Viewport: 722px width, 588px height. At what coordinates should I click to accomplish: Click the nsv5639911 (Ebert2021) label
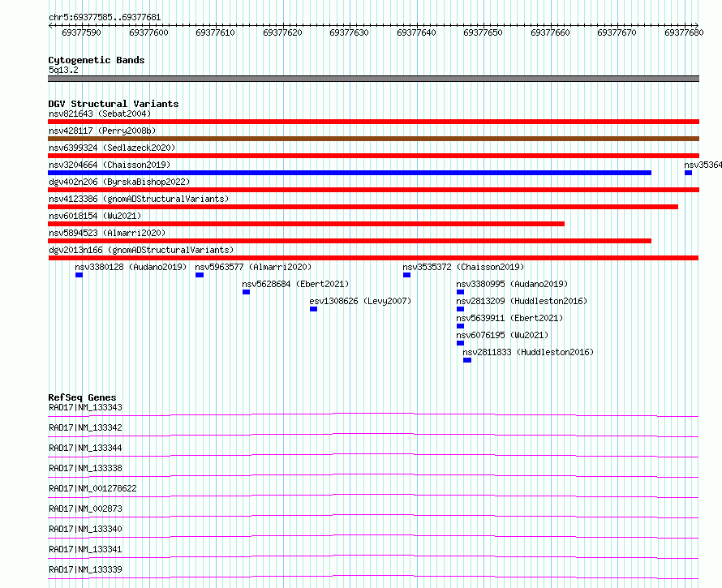(x=509, y=318)
